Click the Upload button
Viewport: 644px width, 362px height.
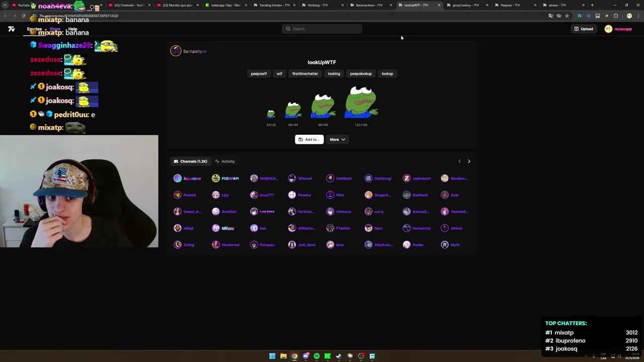pos(584,29)
